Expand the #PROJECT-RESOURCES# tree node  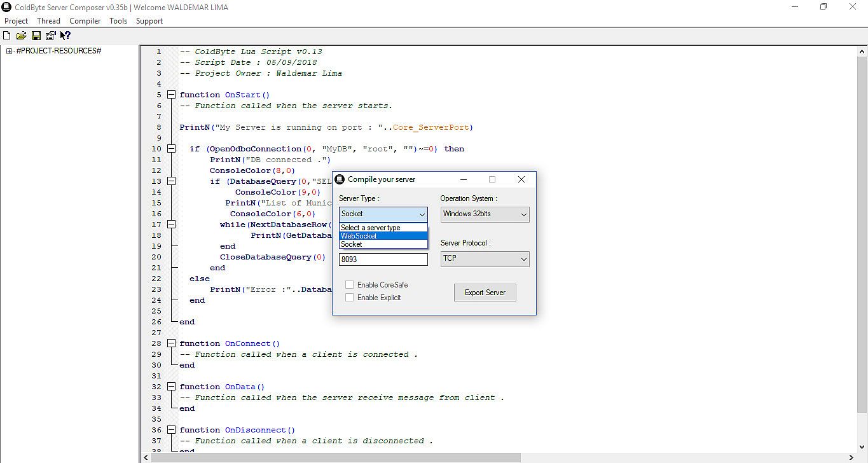pos(10,51)
